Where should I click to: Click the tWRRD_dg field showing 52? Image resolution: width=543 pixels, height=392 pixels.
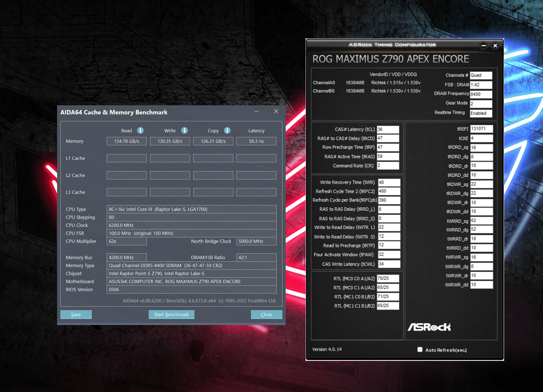pyautogui.click(x=482, y=229)
